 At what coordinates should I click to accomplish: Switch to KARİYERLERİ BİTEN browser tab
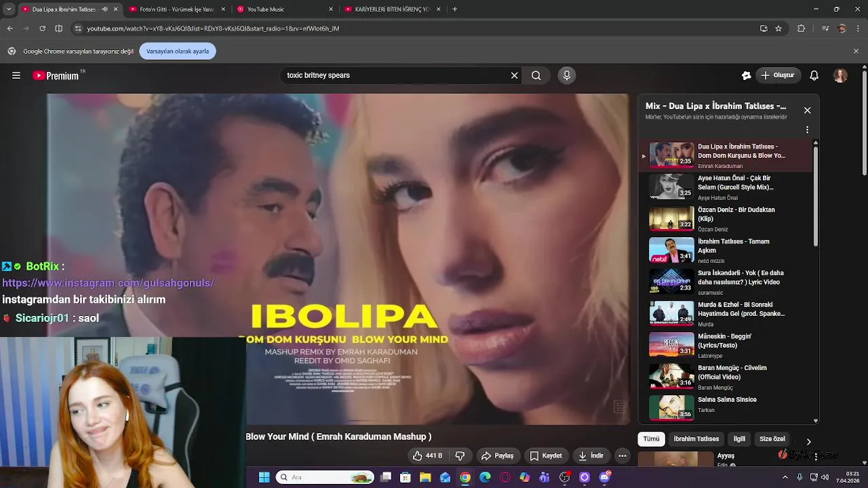(x=393, y=9)
